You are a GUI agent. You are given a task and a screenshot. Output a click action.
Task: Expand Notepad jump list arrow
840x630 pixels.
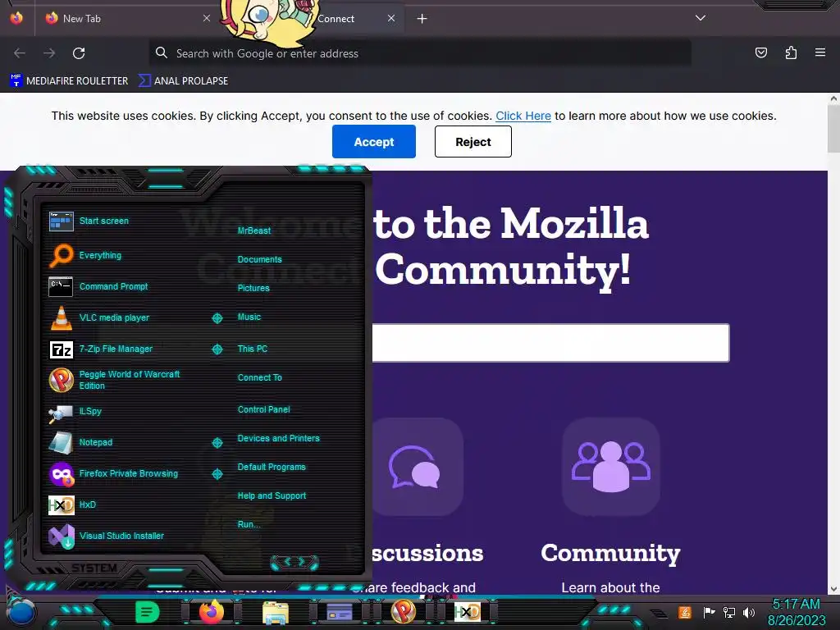pos(217,442)
